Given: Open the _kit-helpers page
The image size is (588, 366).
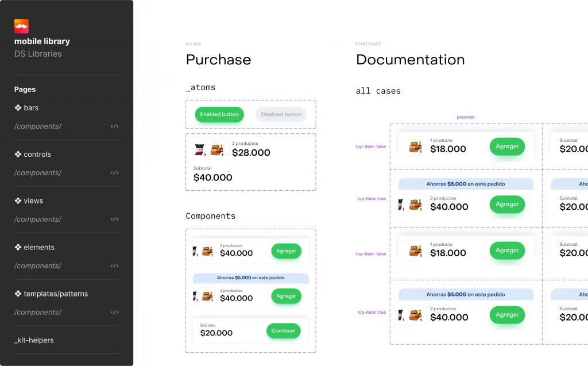Looking at the screenshot, I should point(34,340).
